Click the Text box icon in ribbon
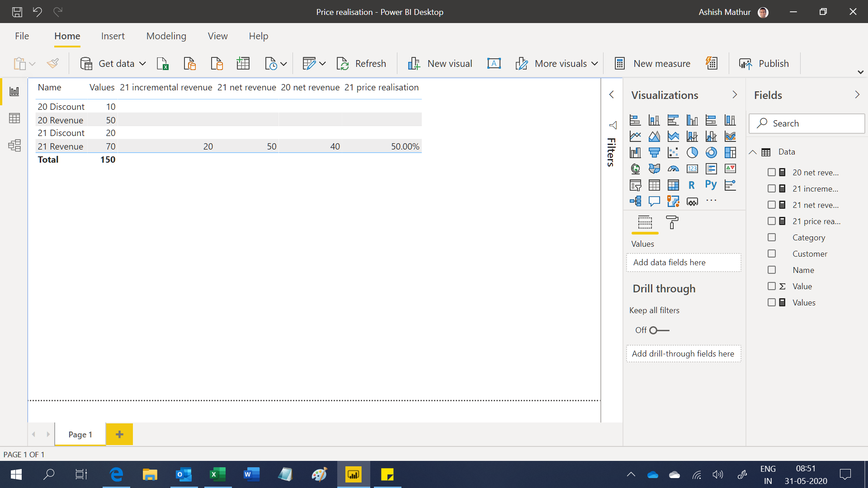This screenshot has height=488, width=868. pyautogui.click(x=494, y=64)
